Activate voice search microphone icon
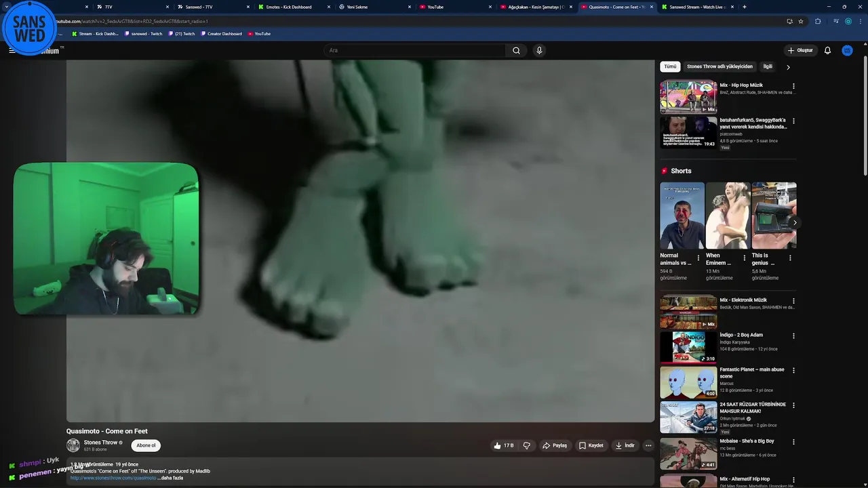868x488 pixels. tap(539, 50)
